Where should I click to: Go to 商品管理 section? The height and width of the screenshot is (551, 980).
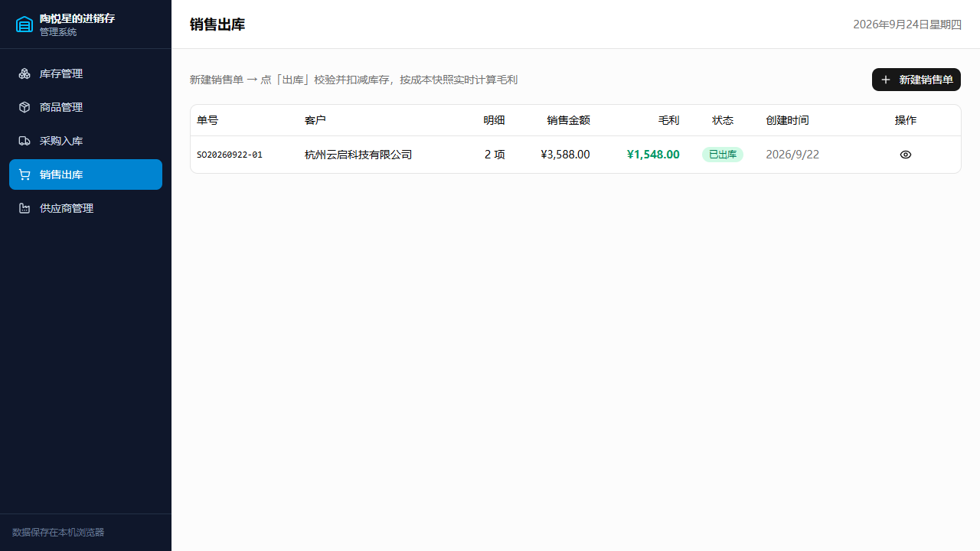click(x=86, y=107)
